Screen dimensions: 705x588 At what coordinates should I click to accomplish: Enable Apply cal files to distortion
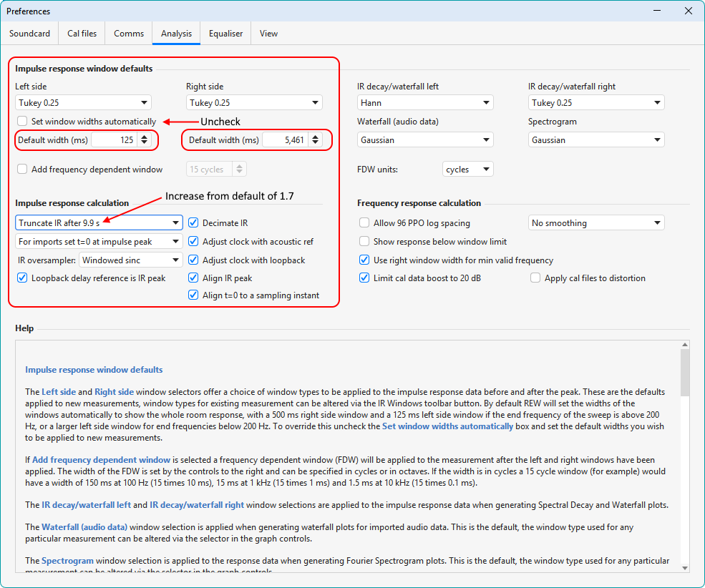tap(535, 278)
